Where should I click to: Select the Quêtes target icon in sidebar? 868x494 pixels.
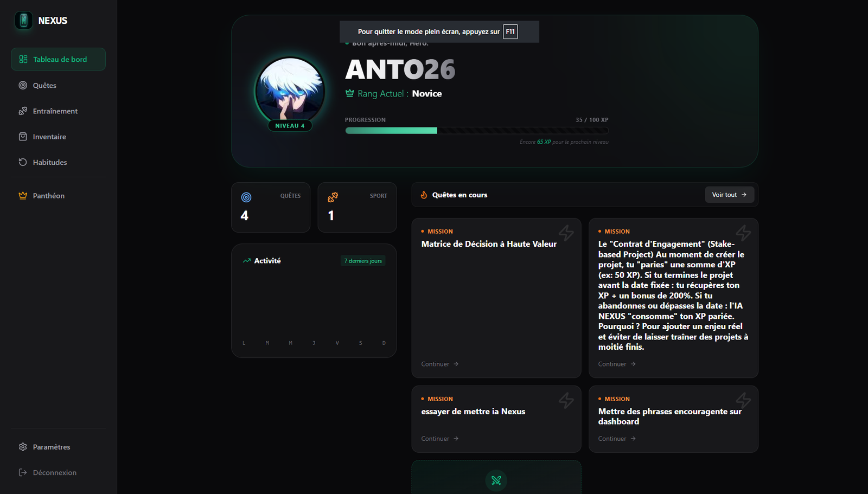coord(22,85)
